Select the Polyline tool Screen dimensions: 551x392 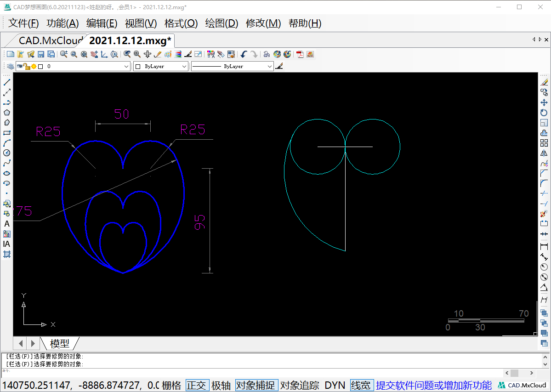pyautogui.click(x=7, y=102)
